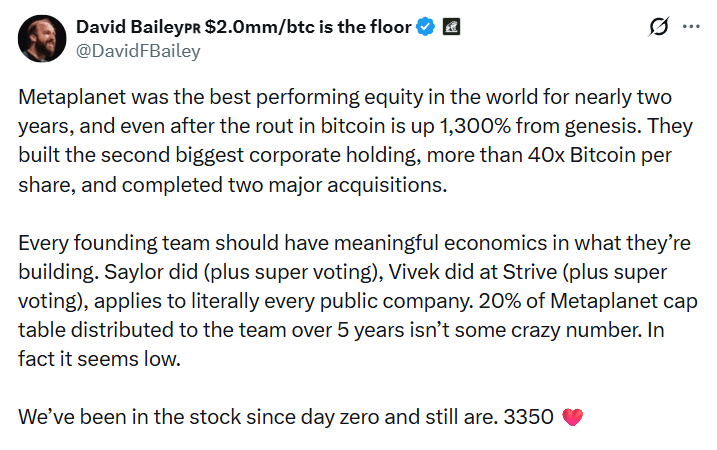Screen dimensions: 717x450
Task: Open the three-dot more options menu
Action: [691, 27]
